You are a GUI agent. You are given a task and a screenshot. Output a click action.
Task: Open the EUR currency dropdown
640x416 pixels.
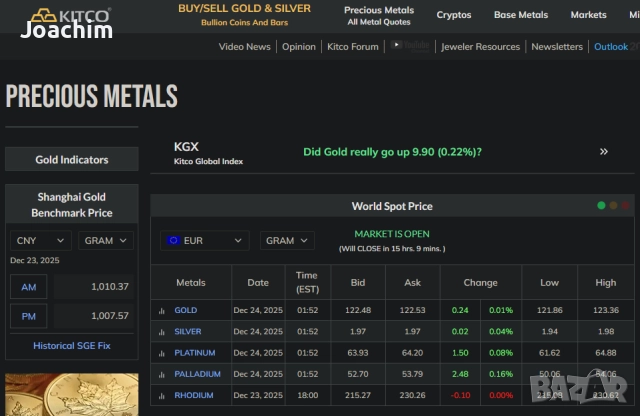[205, 241]
